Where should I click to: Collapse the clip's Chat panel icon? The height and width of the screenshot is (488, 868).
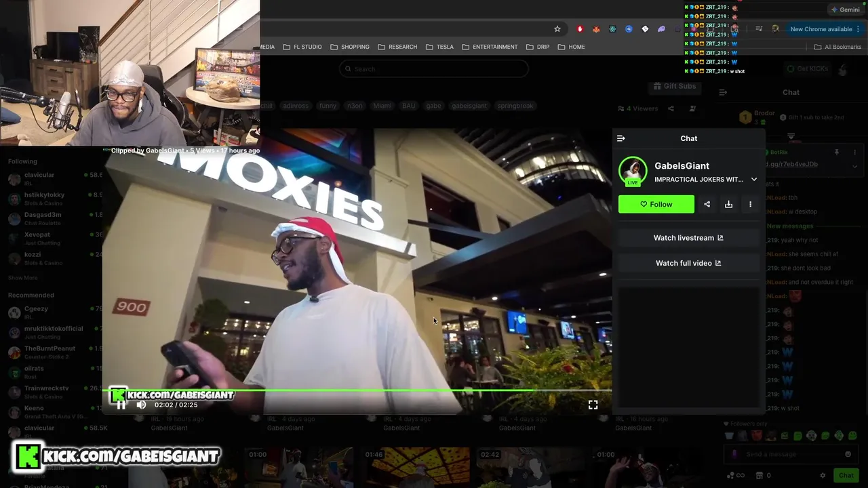click(x=620, y=138)
